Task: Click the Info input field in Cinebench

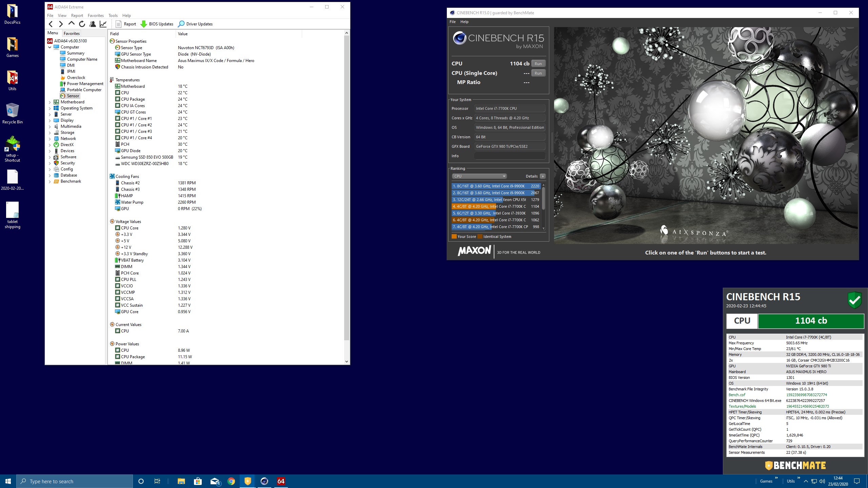Action: click(x=510, y=156)
